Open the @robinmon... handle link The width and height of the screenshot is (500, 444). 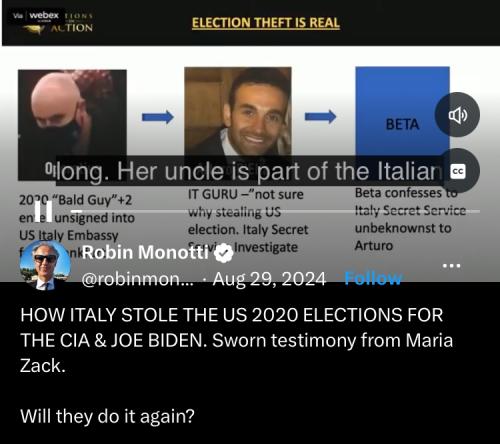137,279
